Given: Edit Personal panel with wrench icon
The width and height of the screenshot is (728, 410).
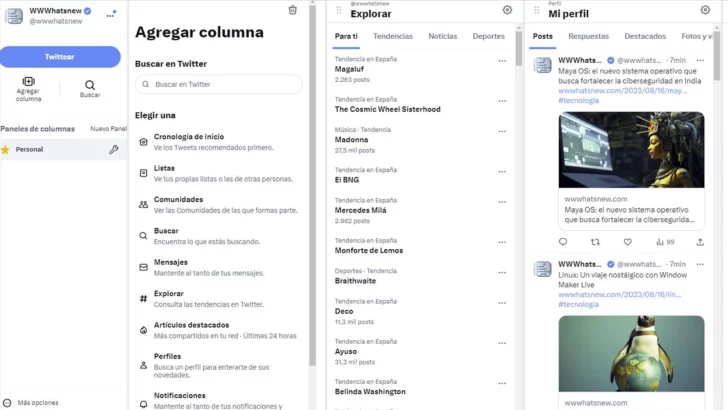Looking at the screenshot, I should [114, 149].
